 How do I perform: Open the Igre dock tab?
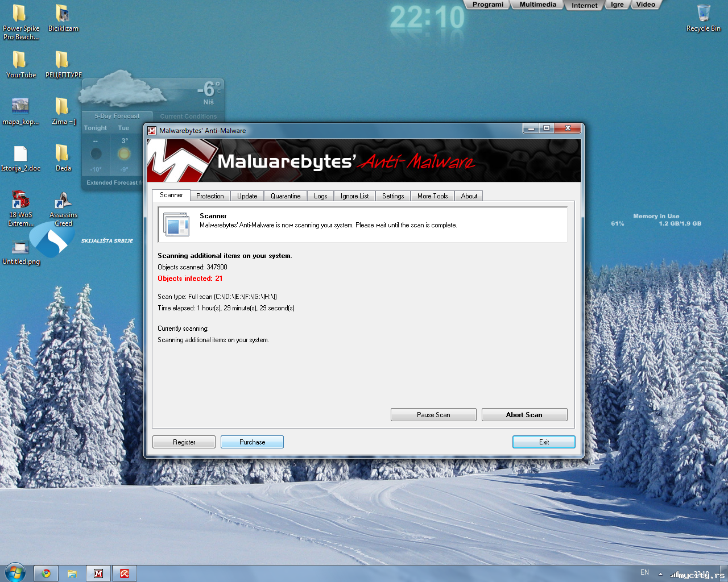pyautogui.click(x=617, y=5)
